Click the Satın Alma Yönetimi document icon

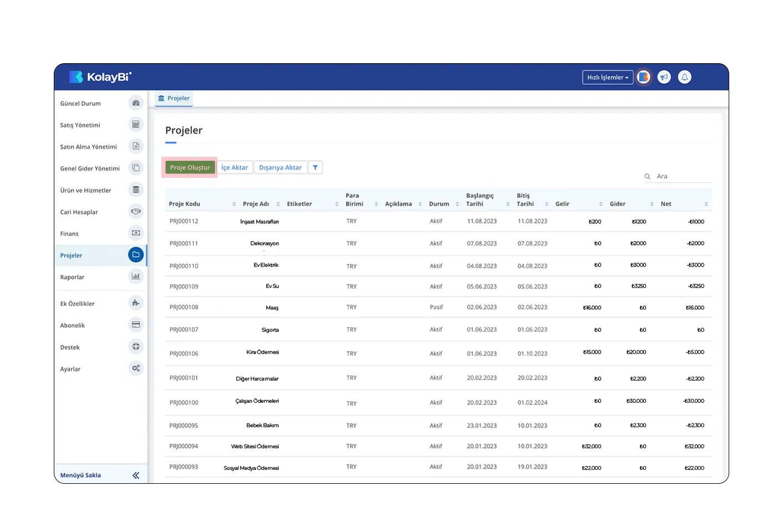[x=136, y=146]
